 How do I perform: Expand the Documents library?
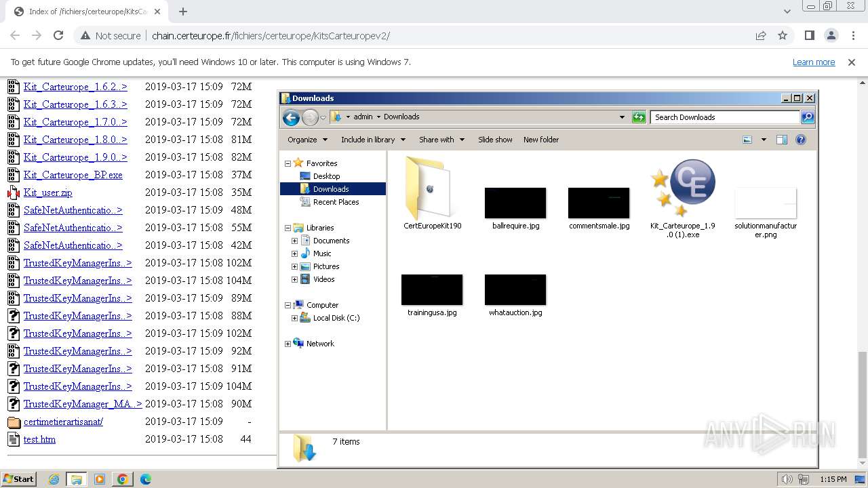[294, 241]
